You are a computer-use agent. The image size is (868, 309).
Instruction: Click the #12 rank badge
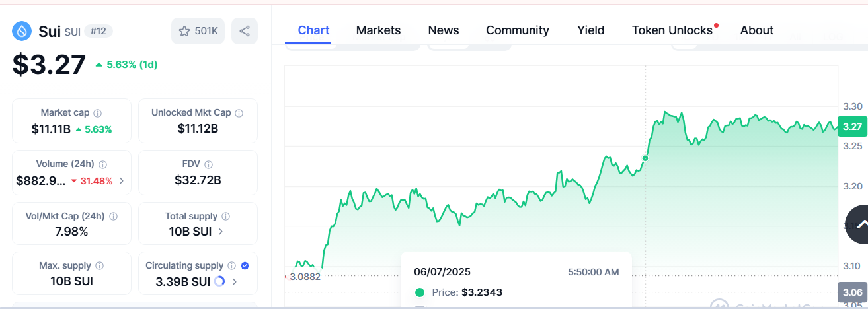pyautogui.click(x=99, y=31)
